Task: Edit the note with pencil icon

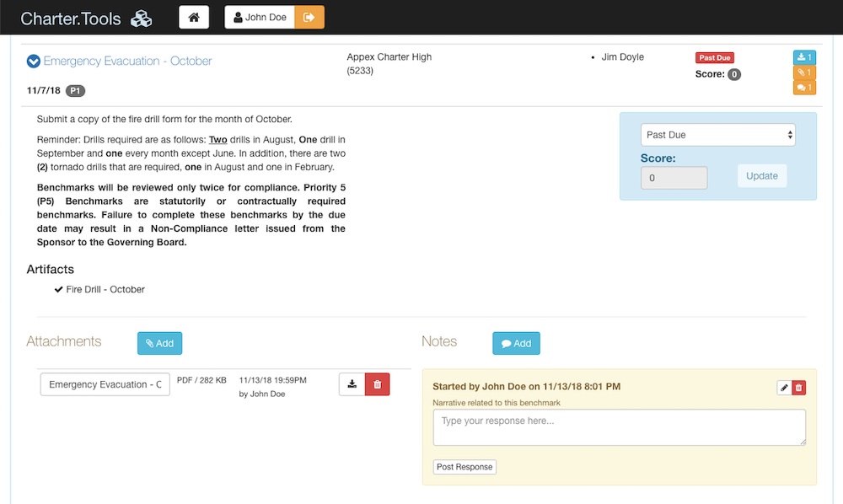Action: click(784, 388)
